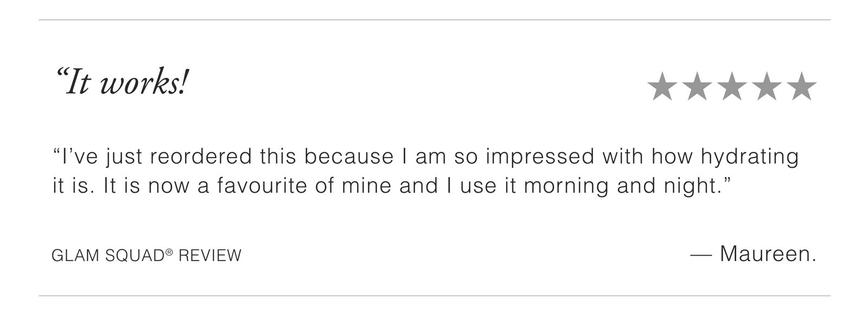
Task: Select the second rating star
Action: (x=697, y=87)
